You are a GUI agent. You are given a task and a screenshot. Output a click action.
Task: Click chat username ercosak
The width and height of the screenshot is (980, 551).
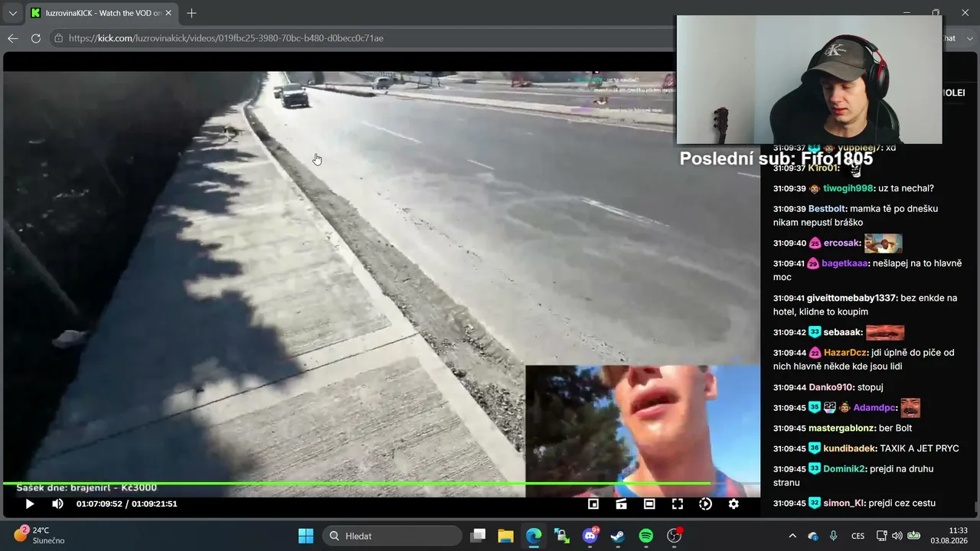coord(842,243)
